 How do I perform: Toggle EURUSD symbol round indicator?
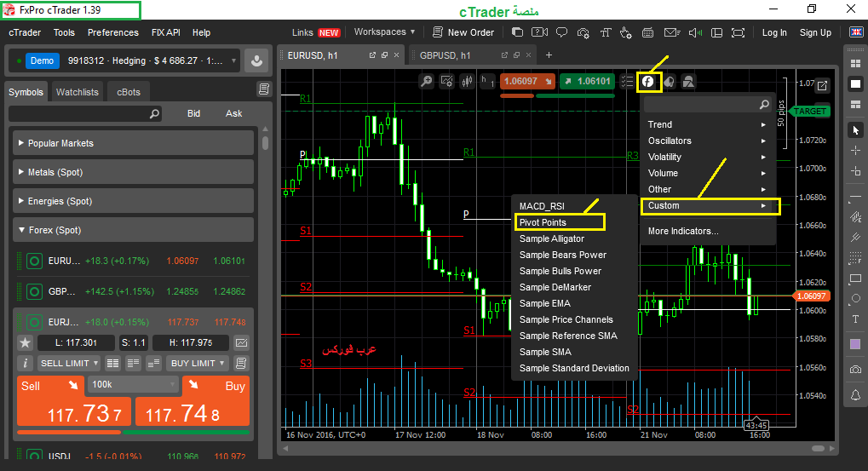pos(34,261)
